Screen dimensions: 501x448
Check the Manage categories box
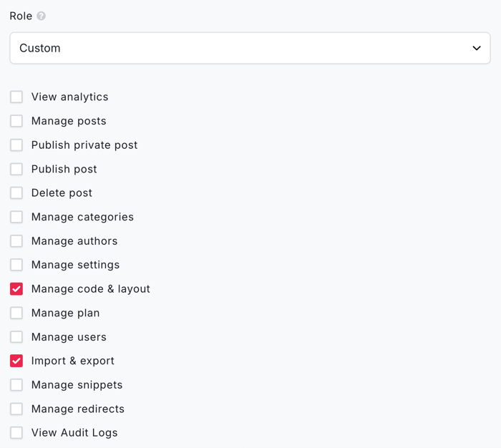pyautogui.click(x=16, y=217)
